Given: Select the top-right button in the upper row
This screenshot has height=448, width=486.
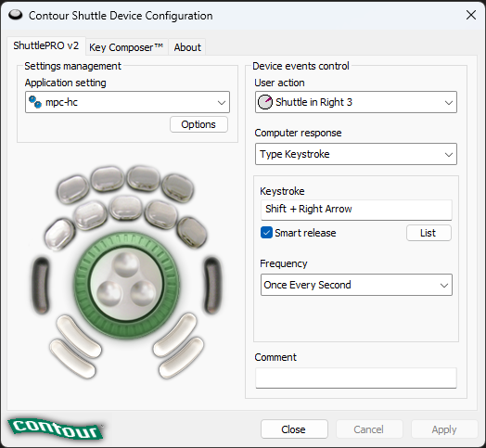Looking at the screenshot, I should point(178,187).
